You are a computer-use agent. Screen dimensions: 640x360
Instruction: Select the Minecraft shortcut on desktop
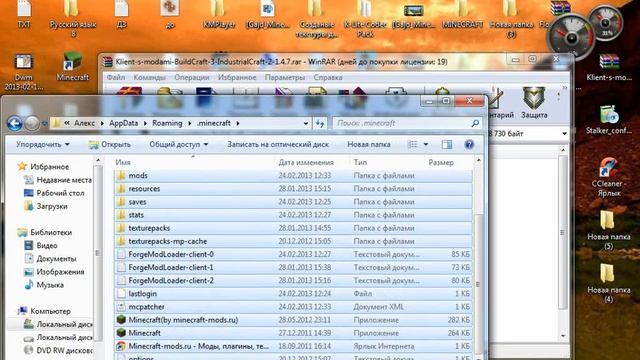click(73, 67)
